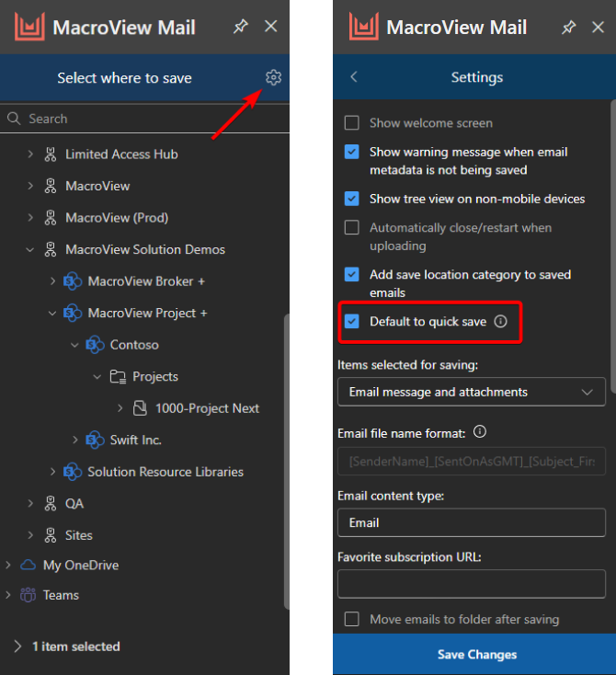Pin the Settings pane
Screen dimensions: 616x675
coord(568,28)
